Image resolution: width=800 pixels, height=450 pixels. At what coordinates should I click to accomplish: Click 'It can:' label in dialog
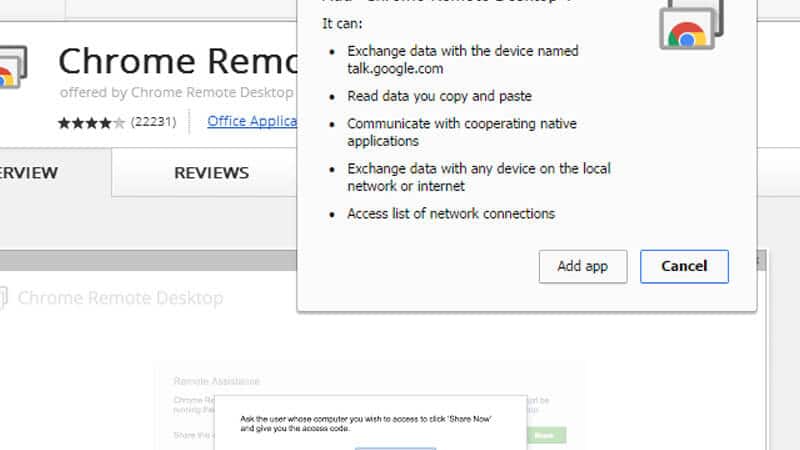coord(342,23)
